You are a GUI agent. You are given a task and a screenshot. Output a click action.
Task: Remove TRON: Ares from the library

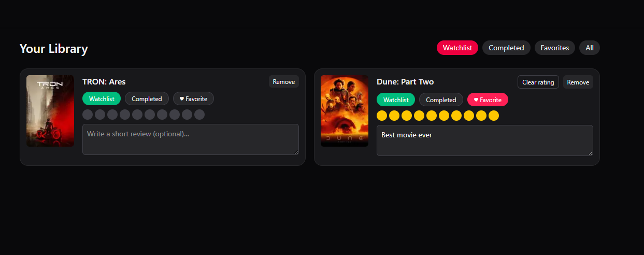[283, 82]
